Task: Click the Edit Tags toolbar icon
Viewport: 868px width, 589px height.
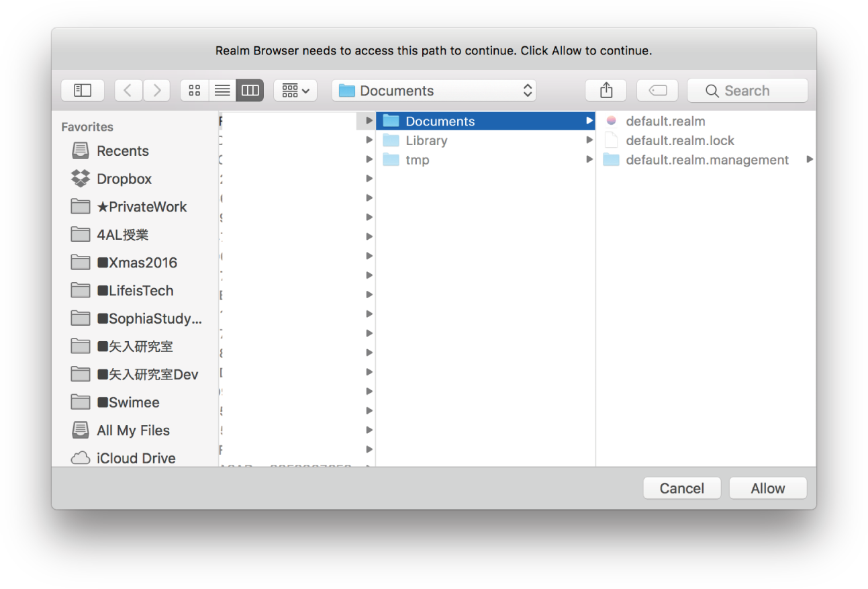Action: point(657,90)
